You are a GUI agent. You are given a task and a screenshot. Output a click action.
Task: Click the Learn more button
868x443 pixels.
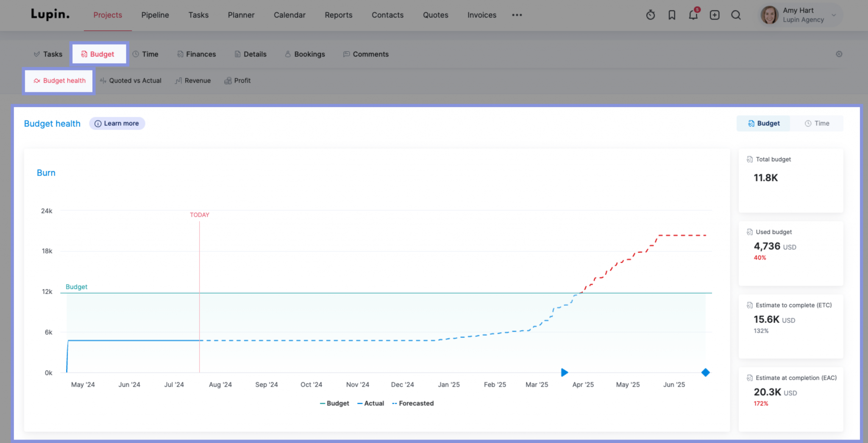coord(117,123)
